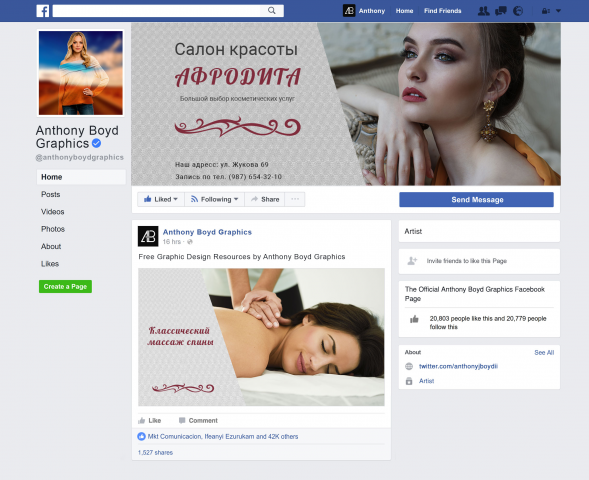Click the Create a Page button
This screenshot has height=480, width=589.
click(x=65, y=287)
